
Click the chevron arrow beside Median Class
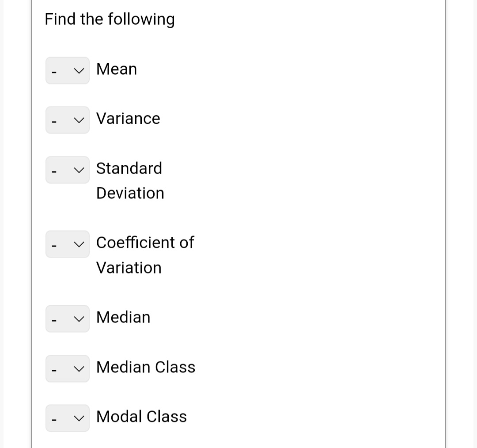(79, 368)
